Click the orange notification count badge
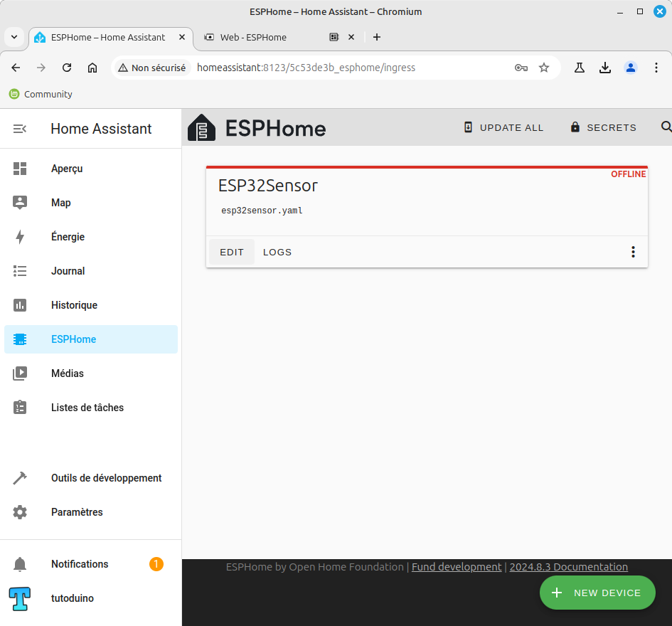The width and height of the screenshot is (672, 626). point(156,564)
